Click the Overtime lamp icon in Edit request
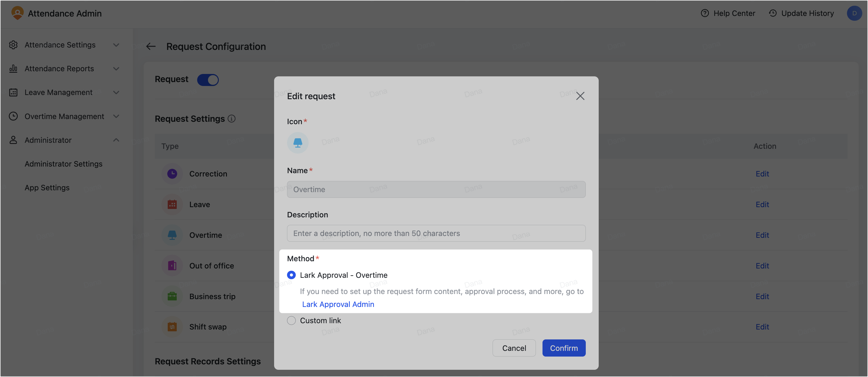 [298, 143]
